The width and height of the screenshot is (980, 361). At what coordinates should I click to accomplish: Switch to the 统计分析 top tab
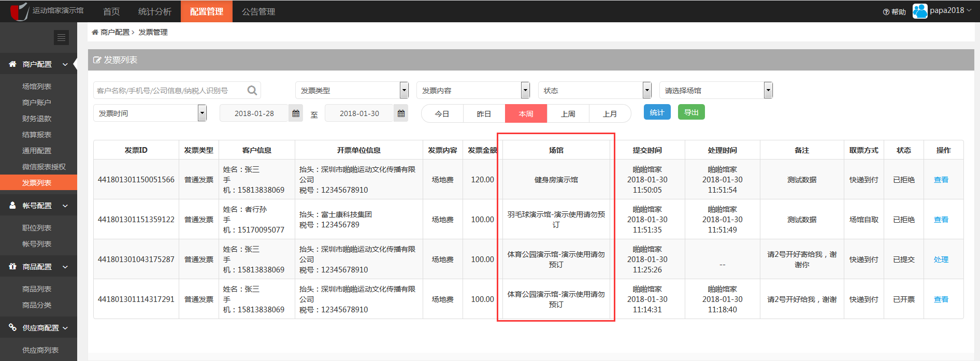click(154, 11)
